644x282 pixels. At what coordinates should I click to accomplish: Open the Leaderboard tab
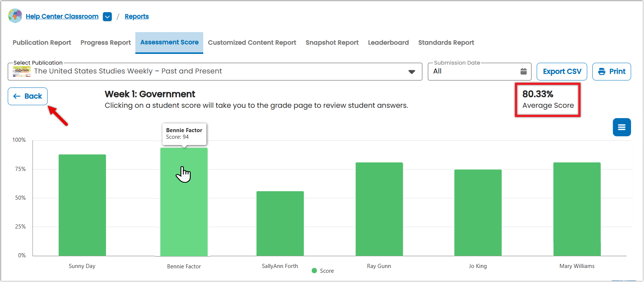388,43
